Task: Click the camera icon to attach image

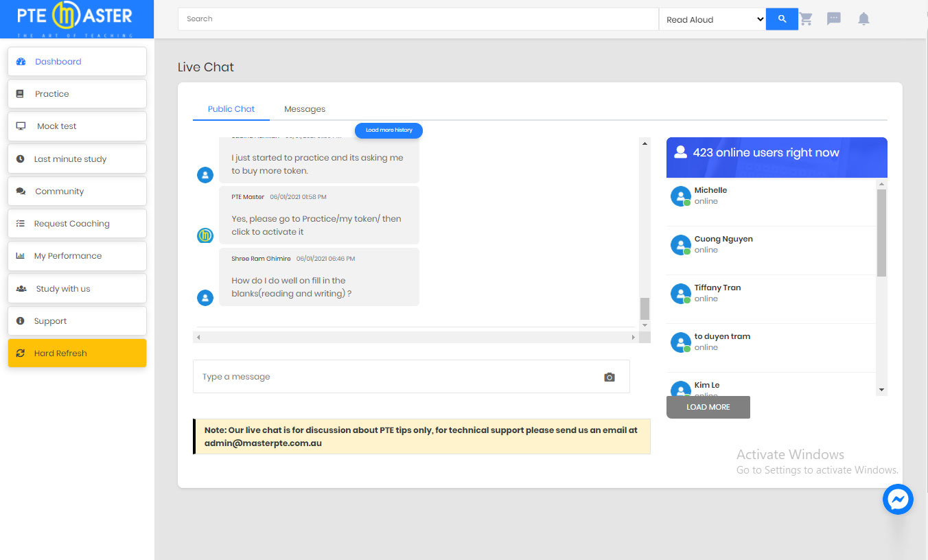Action: pyautogui.click(x=610, y=377)
